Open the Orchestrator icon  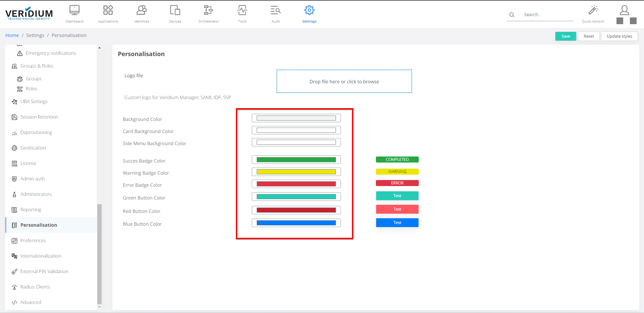208,10
